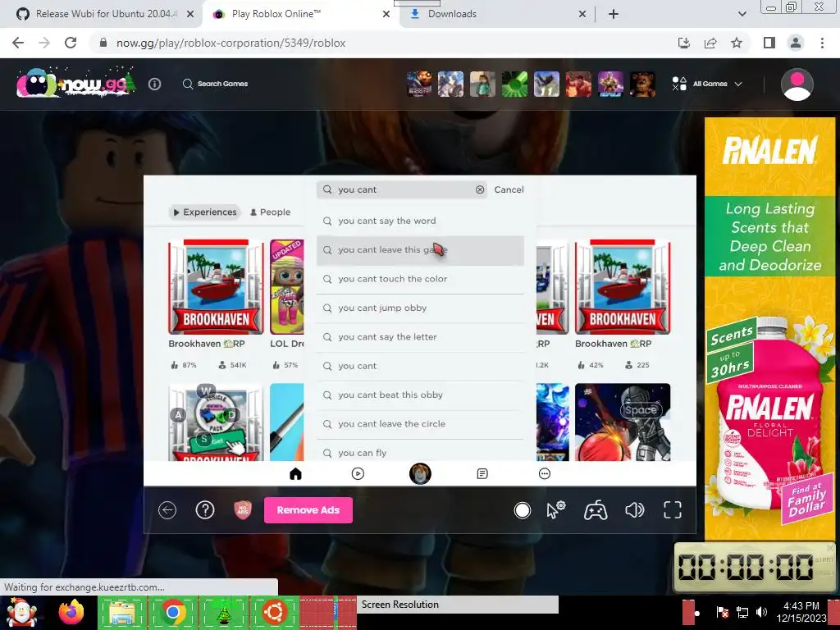Viewport: 840px width, 630px height.
Task: Click Cancel next to the search box
Action: tap(509, 189)
